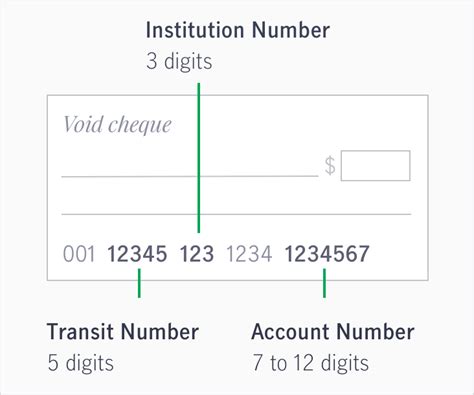Click the payee line on the cheque
The image size is (474, 395).
click(x=190, y=176)
